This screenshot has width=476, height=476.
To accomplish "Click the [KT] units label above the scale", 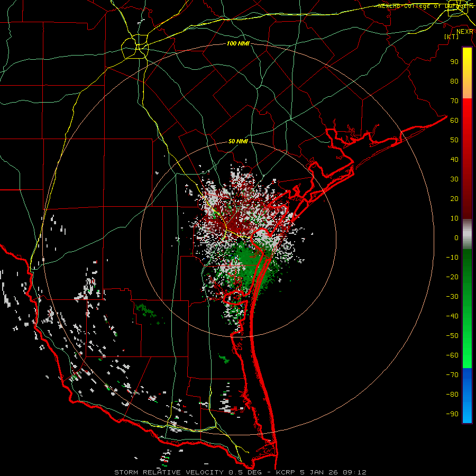I will 452,36.
